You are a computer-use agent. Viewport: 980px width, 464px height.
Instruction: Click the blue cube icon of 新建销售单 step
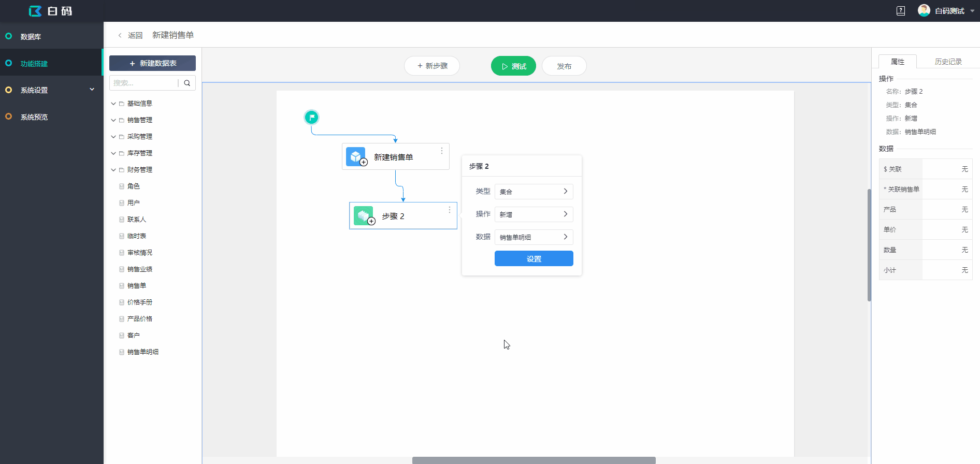pos(356,156)
